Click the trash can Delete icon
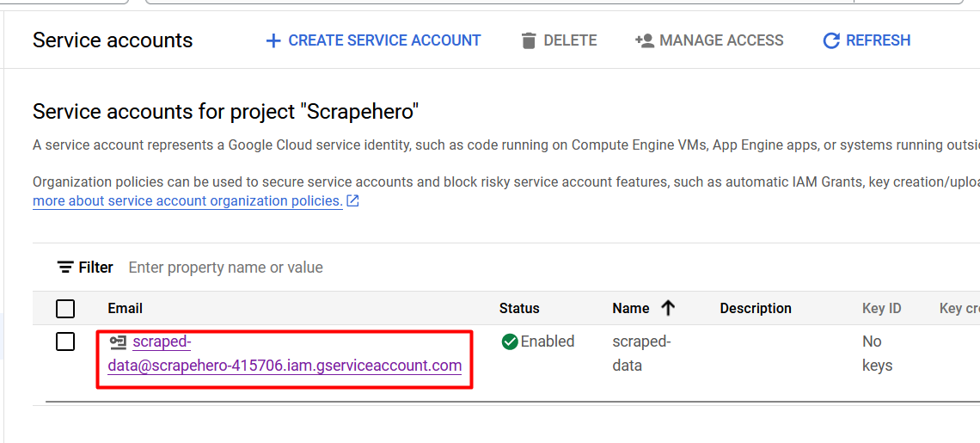 529,40
